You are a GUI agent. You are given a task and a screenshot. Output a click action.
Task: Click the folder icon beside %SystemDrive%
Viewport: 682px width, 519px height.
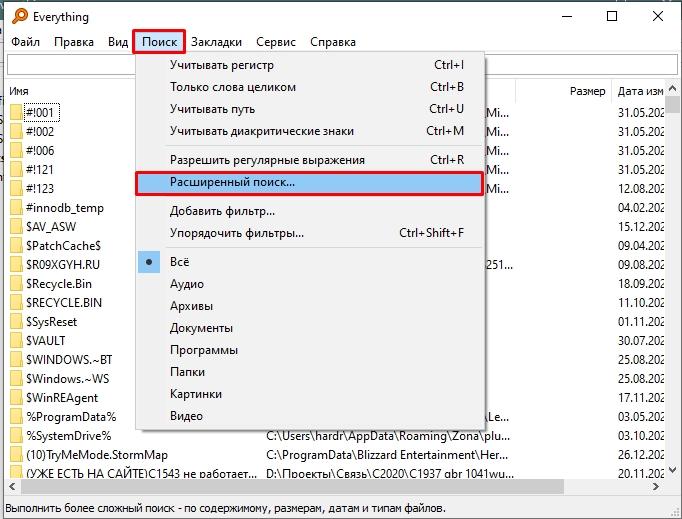(16, 435)
